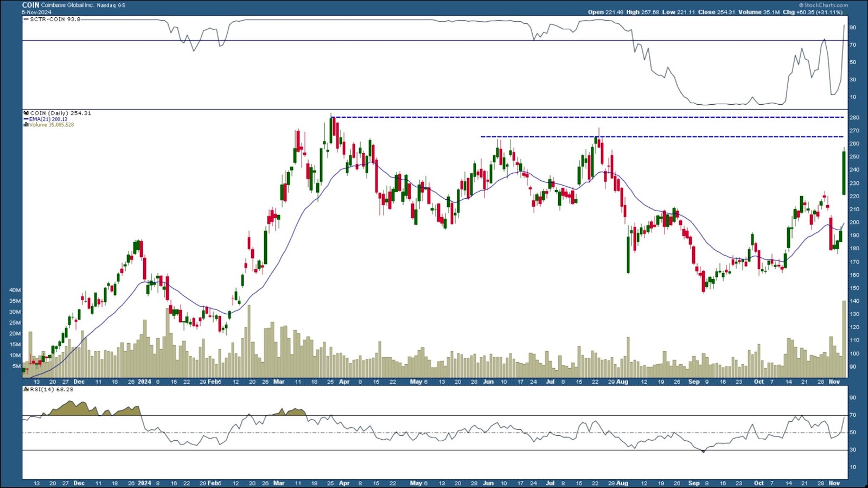The height and width of the screenshot is (488, 868).
Task: Click the Nasdaq GS exchange label
Action: [x=111, y=5]
